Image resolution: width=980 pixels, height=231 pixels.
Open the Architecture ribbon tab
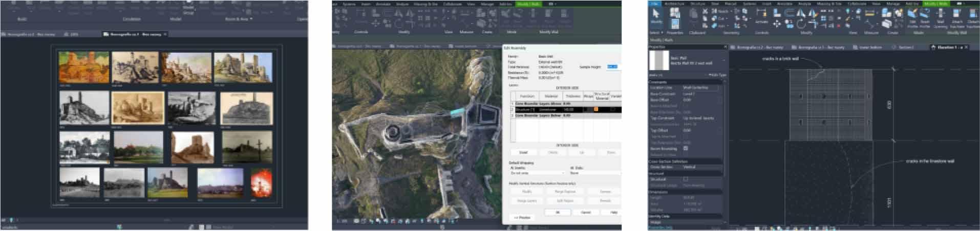pyautogui.click(x=674, y=4)
